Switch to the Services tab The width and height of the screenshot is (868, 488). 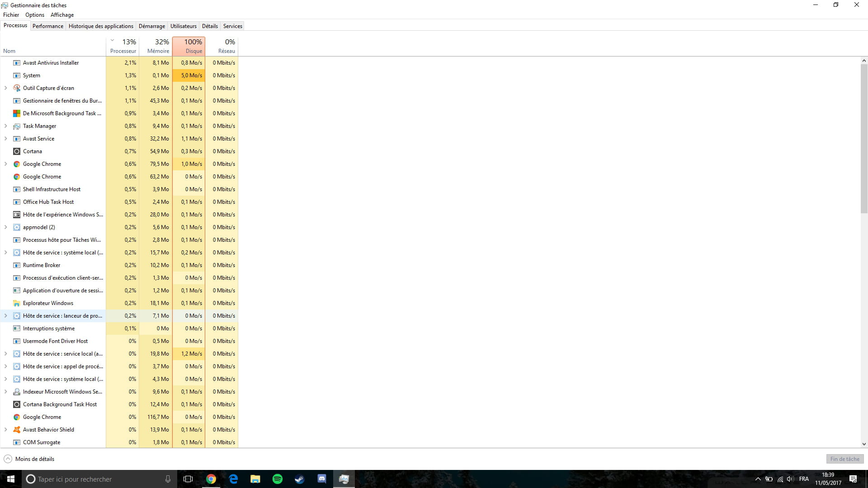click(x=233, y=26)
